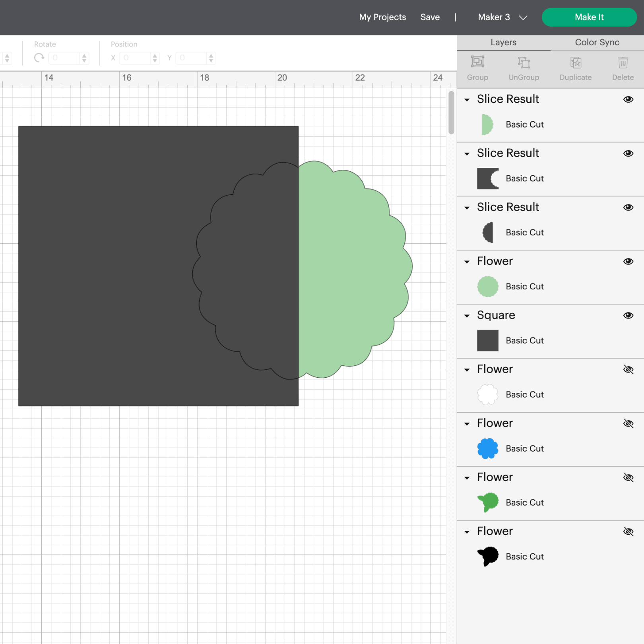Click the Position X input field
Viewport: 644px width, 644px height.
tap(135, 58)
